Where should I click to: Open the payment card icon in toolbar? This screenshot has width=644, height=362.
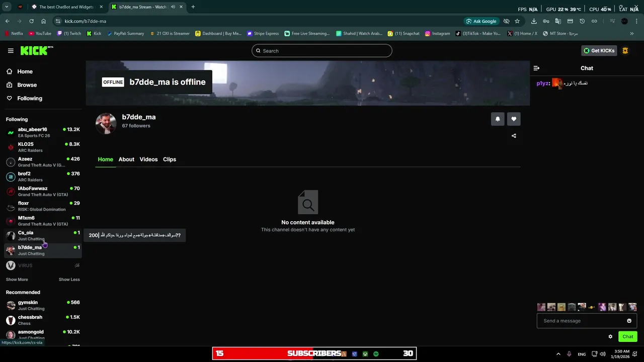(570, 21)
